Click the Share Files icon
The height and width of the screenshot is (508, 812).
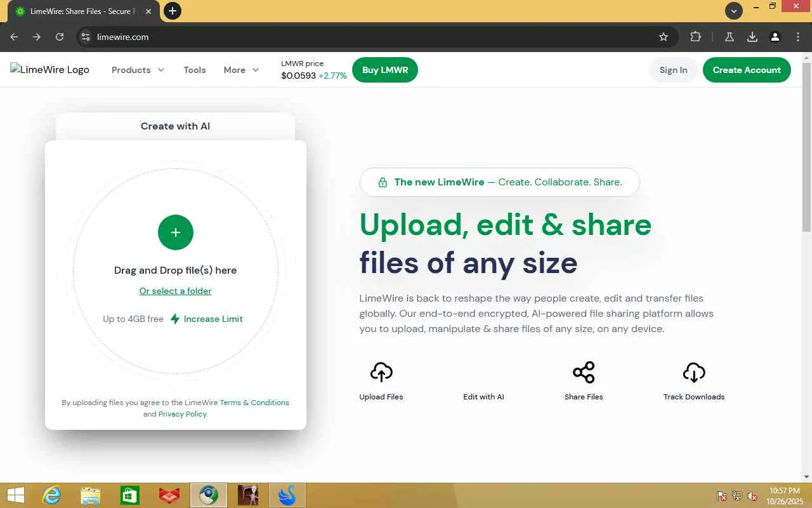point(584,372)
